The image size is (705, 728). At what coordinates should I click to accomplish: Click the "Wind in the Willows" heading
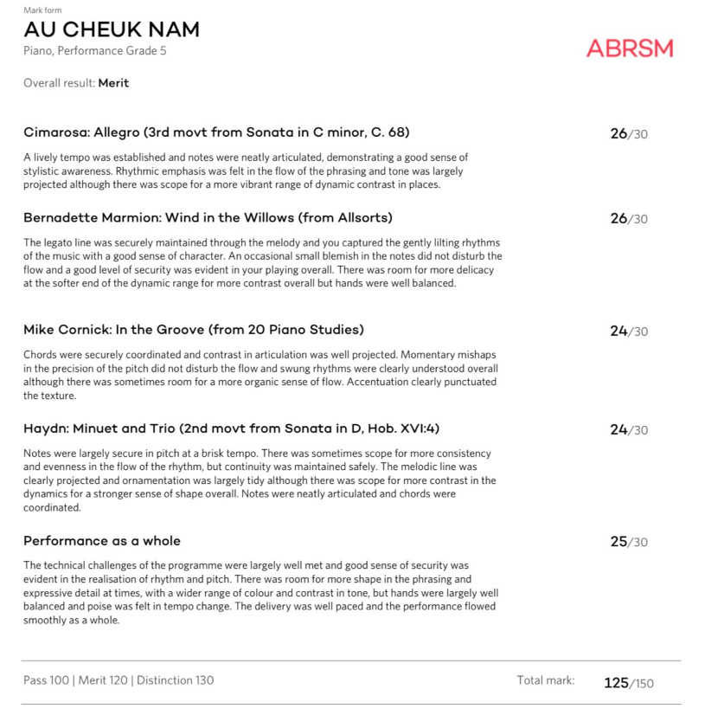point(208,217)
